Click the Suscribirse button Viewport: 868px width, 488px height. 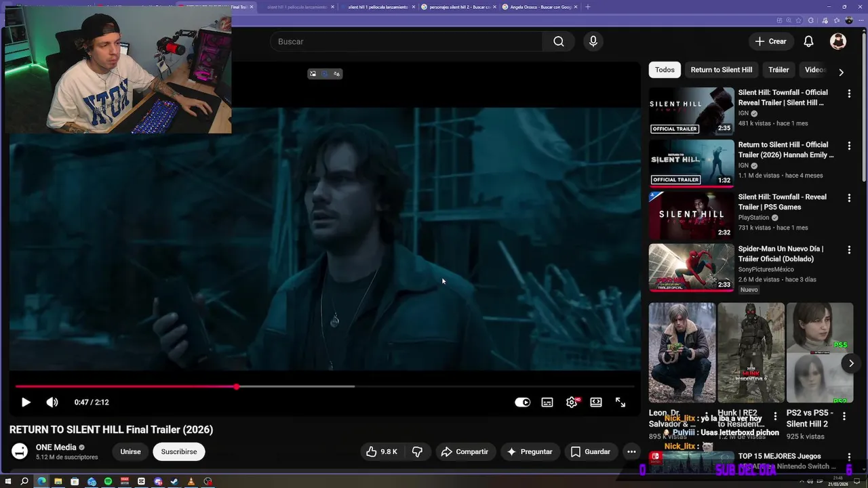click(x=179, y=451)
